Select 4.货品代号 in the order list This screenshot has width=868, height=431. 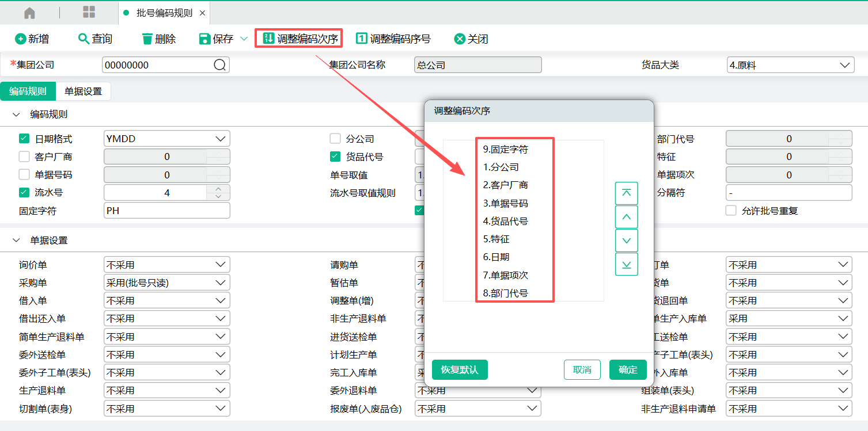pyautogui.click(x=505, y=221)
